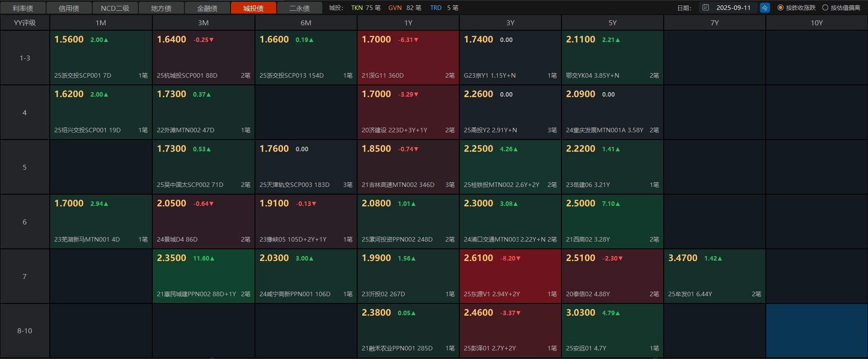Open the 20泰信02 4.88Y cell
This screenshot has width=868, height=359.
click(613, 276)
